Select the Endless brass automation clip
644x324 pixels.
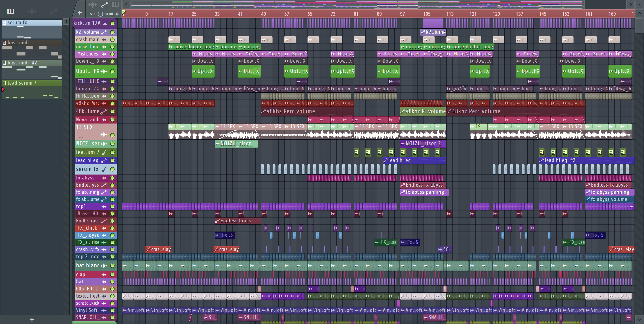point(238,221)
